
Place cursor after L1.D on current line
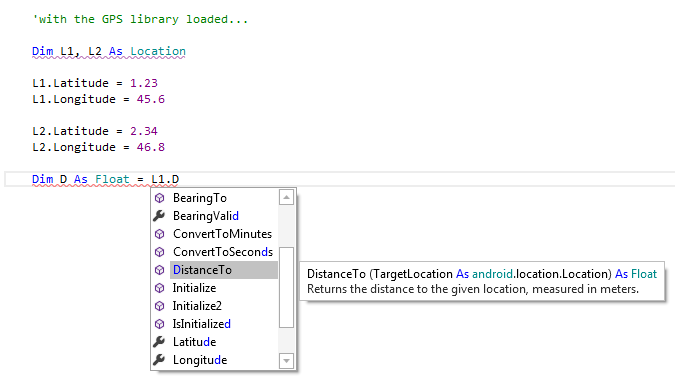coord(180,179)
